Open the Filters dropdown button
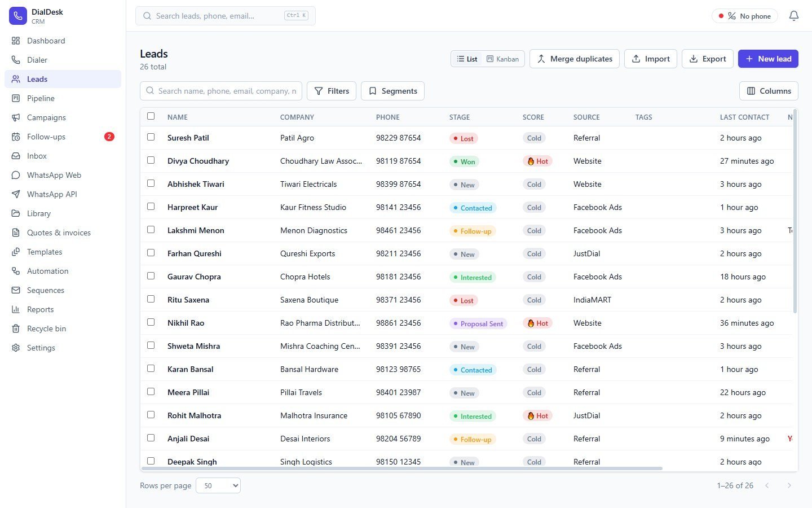The width and height of the screenshot is (812, 508). (332, 91)
